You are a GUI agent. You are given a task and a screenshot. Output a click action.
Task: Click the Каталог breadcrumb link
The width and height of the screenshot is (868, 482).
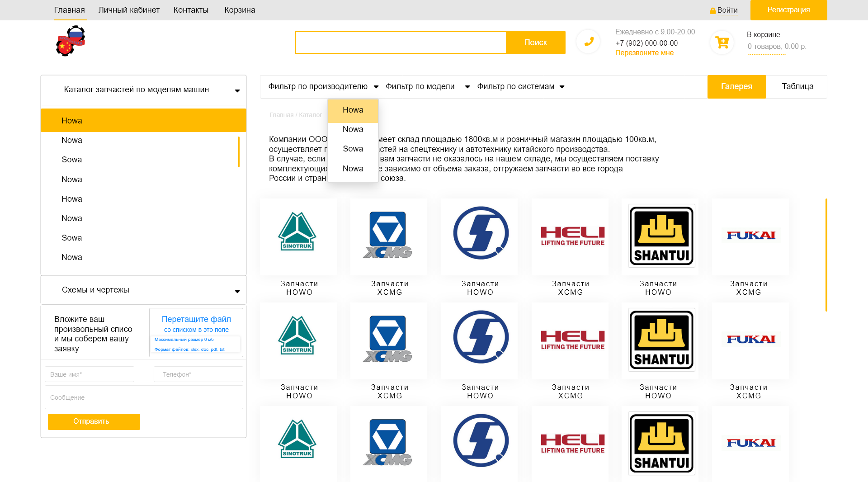pos(310,115)
